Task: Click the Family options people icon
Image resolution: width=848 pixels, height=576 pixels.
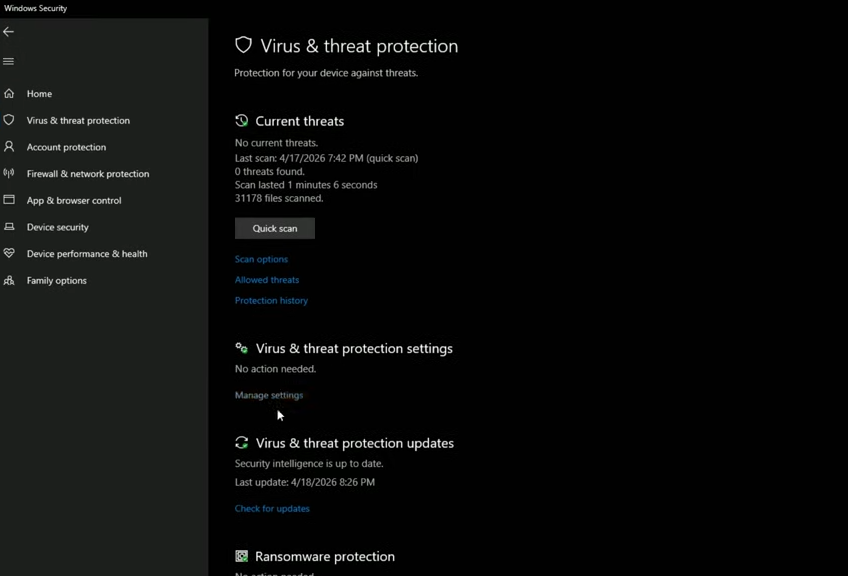Action: click(9, 281)
